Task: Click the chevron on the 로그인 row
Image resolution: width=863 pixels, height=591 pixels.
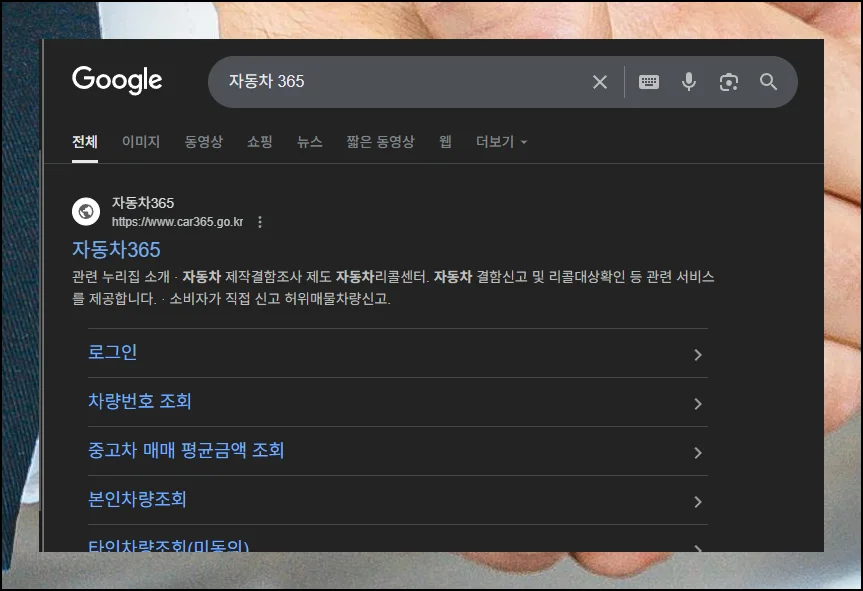Action: pyautogui.click(x=697, y=355)
